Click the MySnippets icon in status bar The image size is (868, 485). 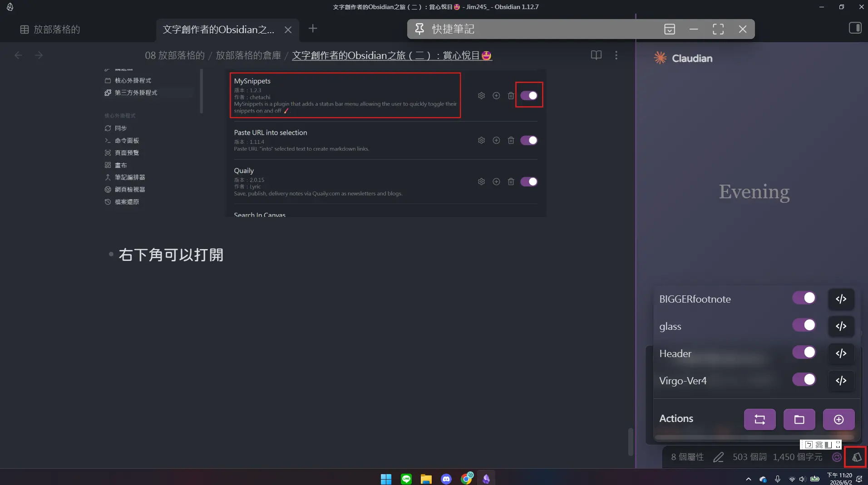(856, 457)
